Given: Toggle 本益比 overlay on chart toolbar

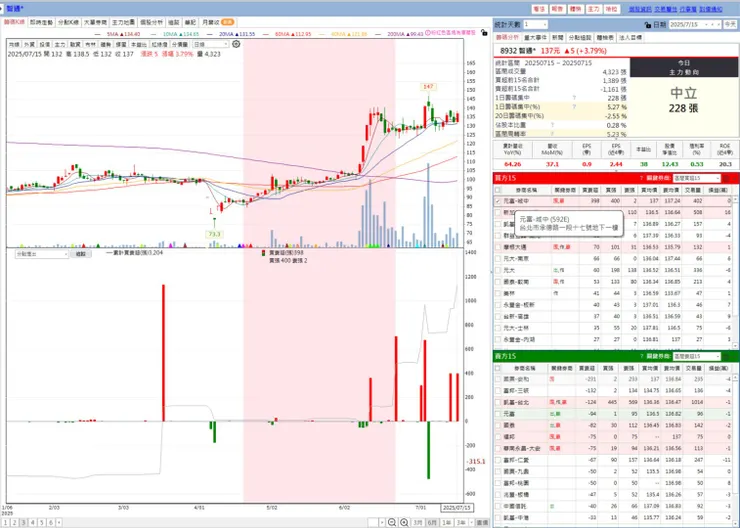Looking at the screenshot, I should point(138,44).
